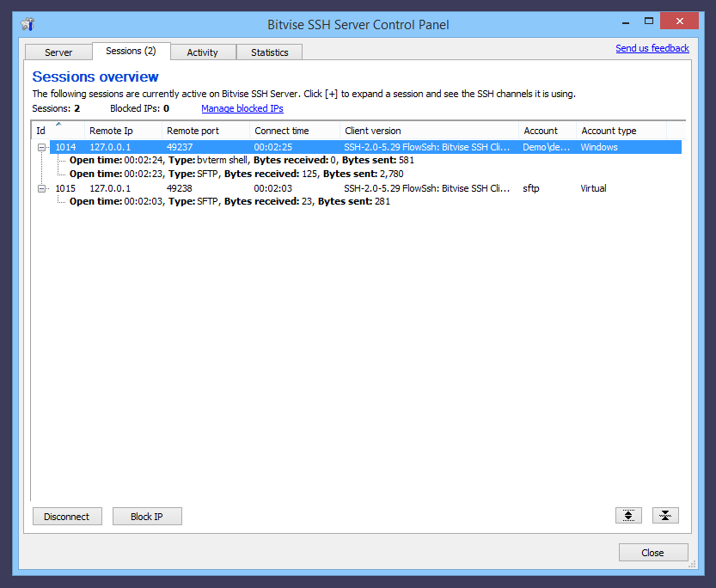Collapse session 1014 tree node

click(x=40, y=147)
